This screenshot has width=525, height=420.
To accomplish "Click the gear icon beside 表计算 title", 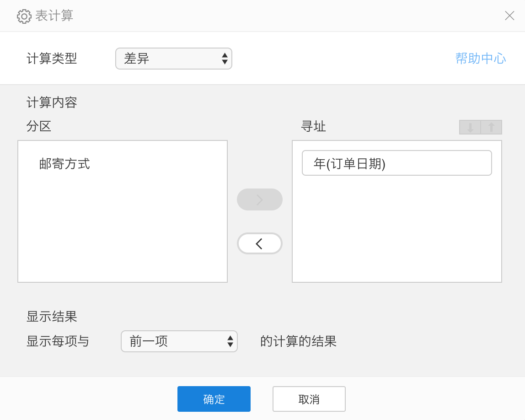I will pyautogui.click(x=24, y=16).
